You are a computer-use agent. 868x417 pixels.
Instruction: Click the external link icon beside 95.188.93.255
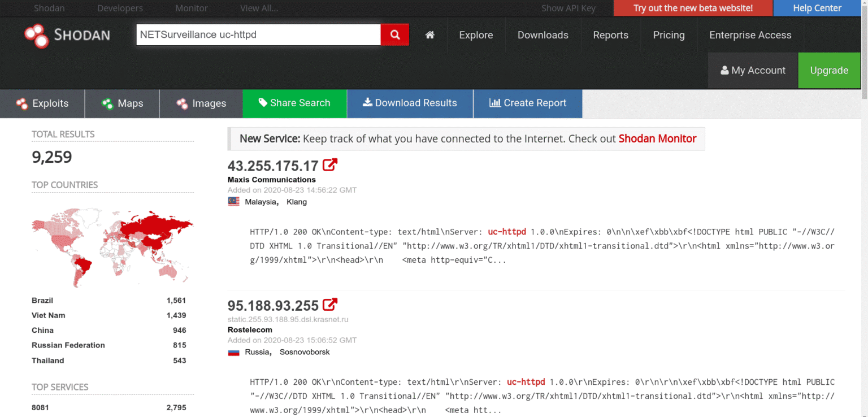click(329, 305)
